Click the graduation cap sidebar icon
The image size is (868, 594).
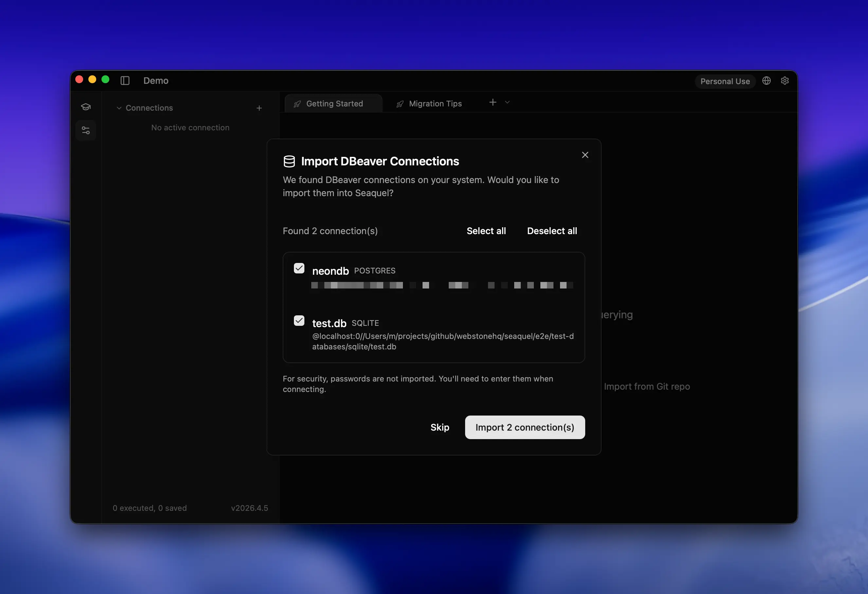tap(86, 107)
